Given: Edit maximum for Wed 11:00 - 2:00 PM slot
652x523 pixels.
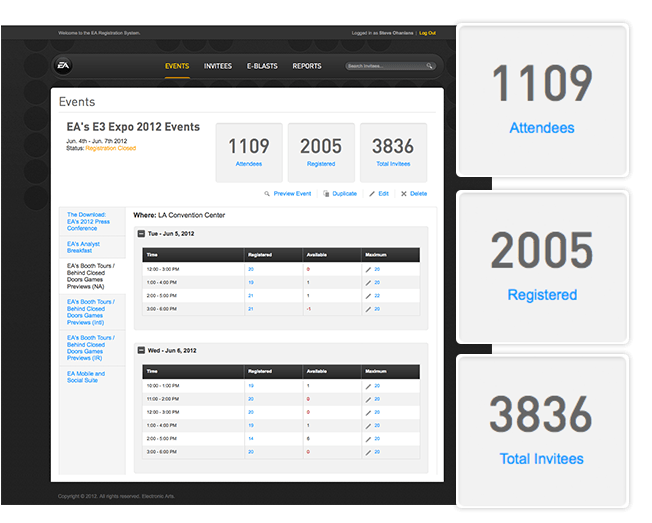Looking at the screenshot, I should pos(368,400).
